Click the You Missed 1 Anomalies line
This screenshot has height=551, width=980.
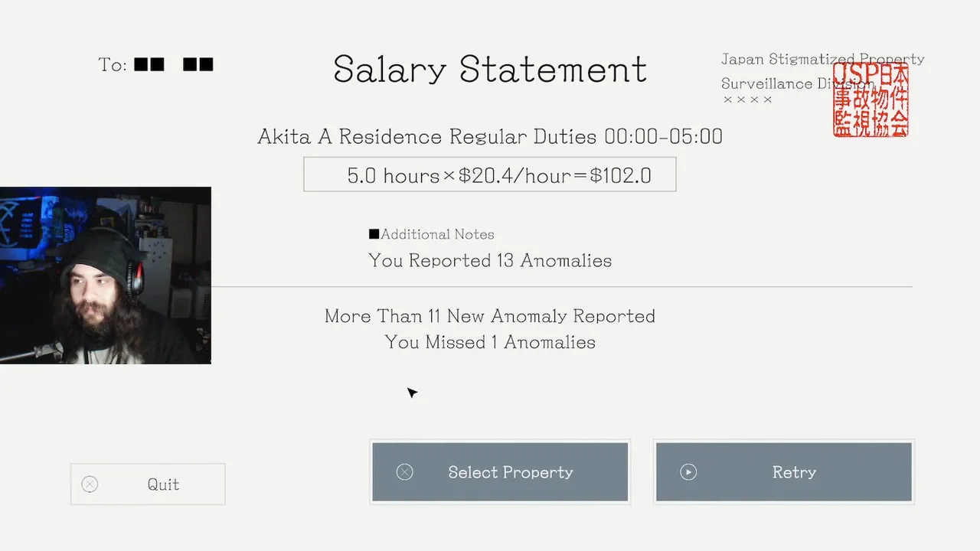[490, 342]
